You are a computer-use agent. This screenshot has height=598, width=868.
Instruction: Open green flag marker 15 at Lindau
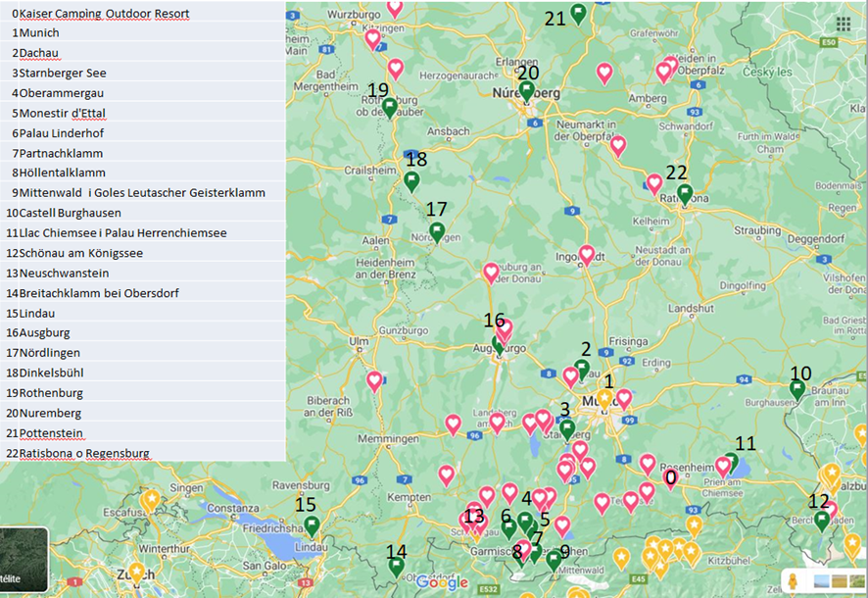[x=312, y=524]
